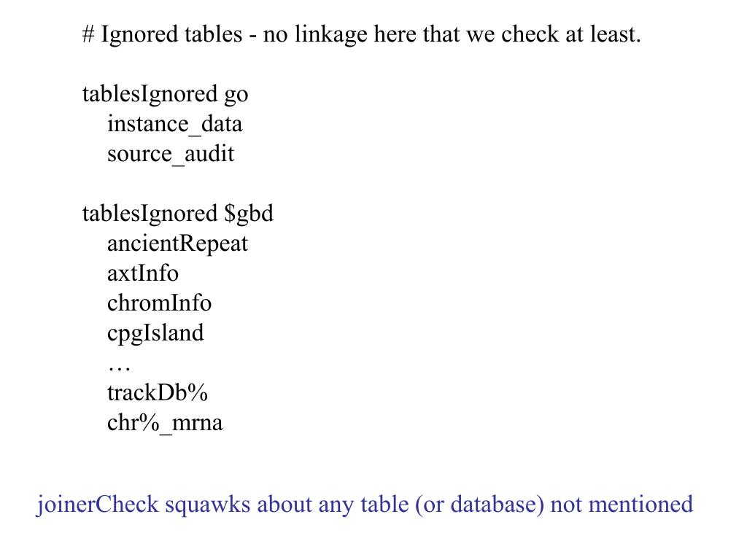Image resolution: width=747 pixels, height=560 pixels.
Task: Click the blue joinerCheck sentence
Action: (x=365, y=505)
